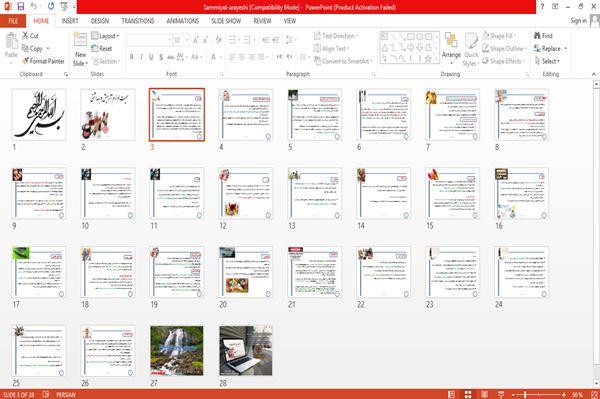The image size is (600, 399).
Task: Click the Clear All Formatting icon
Action: point(218,40)
